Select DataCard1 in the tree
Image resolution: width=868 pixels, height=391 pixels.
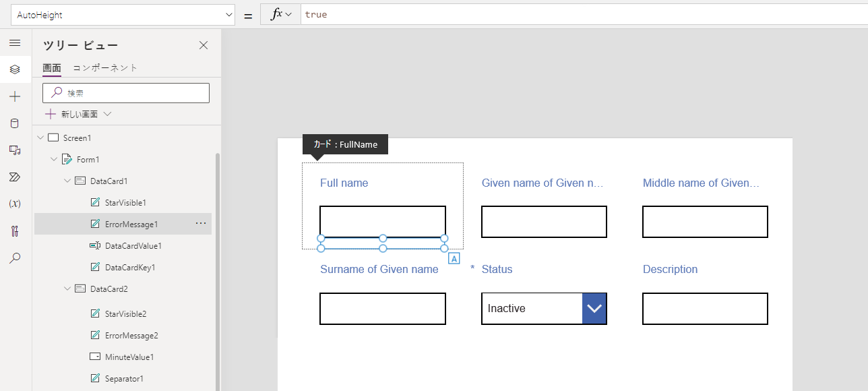point(109,181)
